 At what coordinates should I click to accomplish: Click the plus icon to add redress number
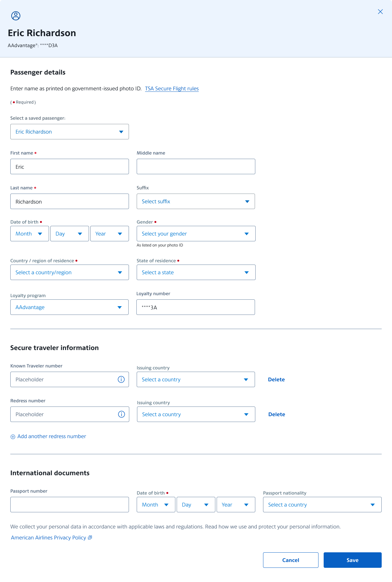pyautogui.click(x=13, y=437)
